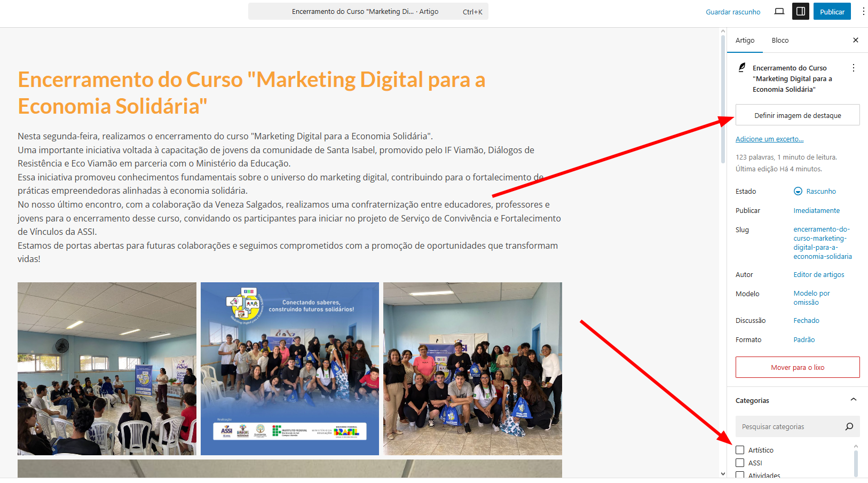
Task: Click the search categories magnifier icon
Action: click(849, 426)
